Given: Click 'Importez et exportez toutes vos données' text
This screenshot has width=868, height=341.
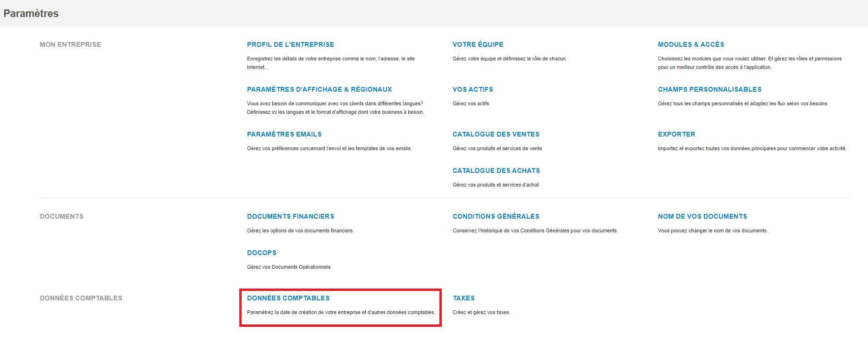Looking at the screenshot, I should [x=752, y=148].
